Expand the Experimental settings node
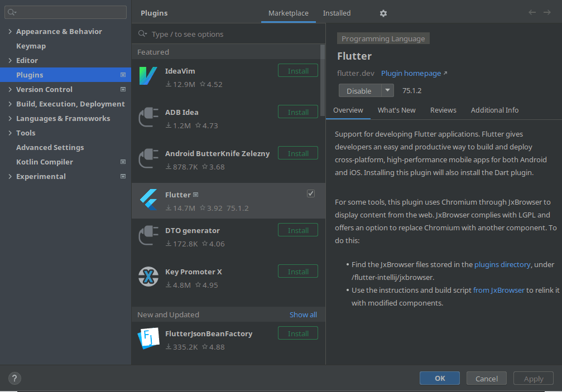Viewport: 562px width, 392px height. pyautogui.click(x=10, y=177)
